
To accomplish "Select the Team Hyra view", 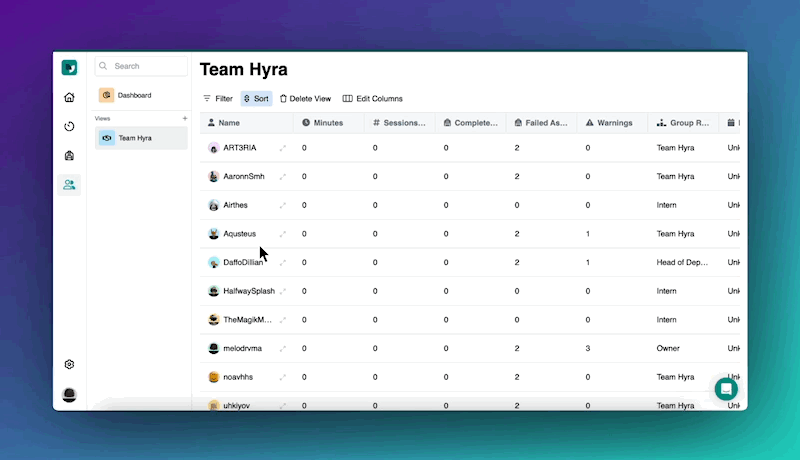I will pyautogui.click(x=140, y=138).
